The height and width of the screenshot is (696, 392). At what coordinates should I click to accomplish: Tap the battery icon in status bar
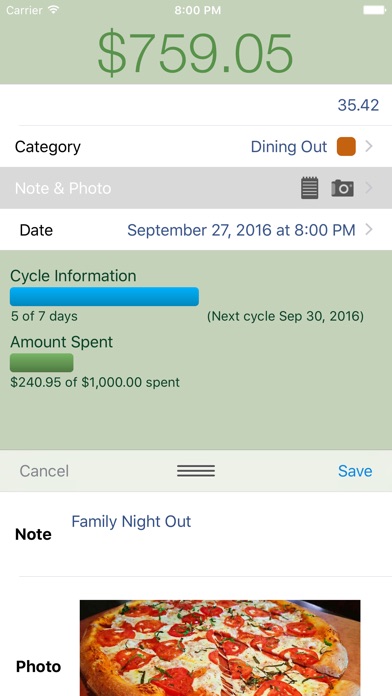374,10
